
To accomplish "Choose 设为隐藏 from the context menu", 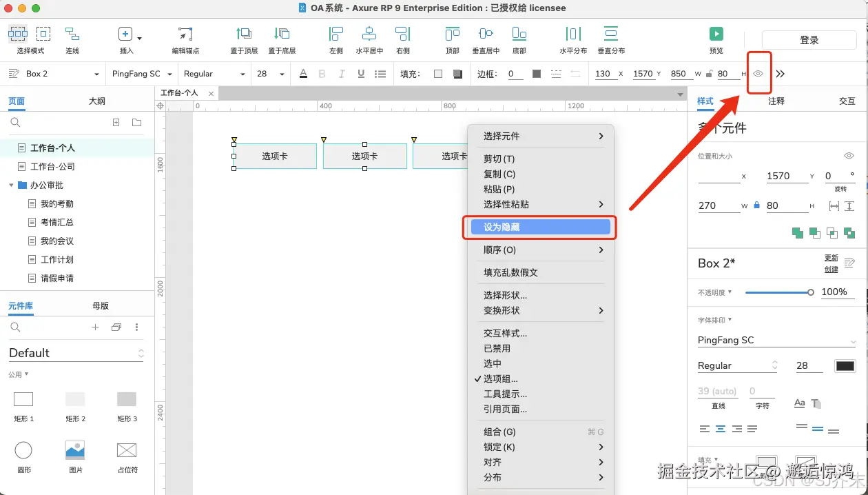I will click(x=539, y=227).
